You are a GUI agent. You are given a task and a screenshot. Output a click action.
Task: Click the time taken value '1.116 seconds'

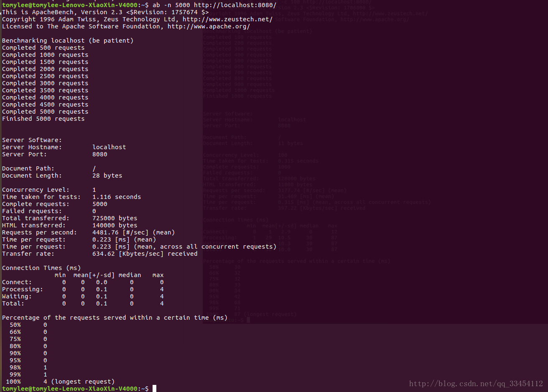(117, 197)
